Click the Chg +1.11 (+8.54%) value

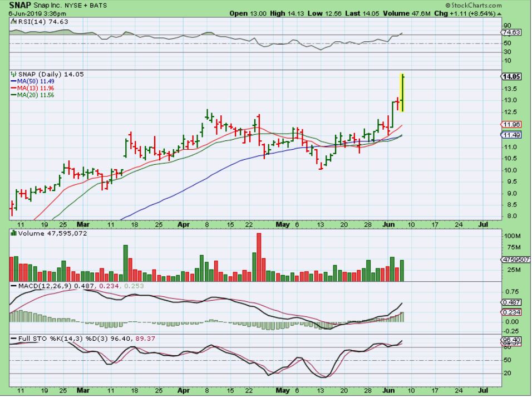point(465,13)
